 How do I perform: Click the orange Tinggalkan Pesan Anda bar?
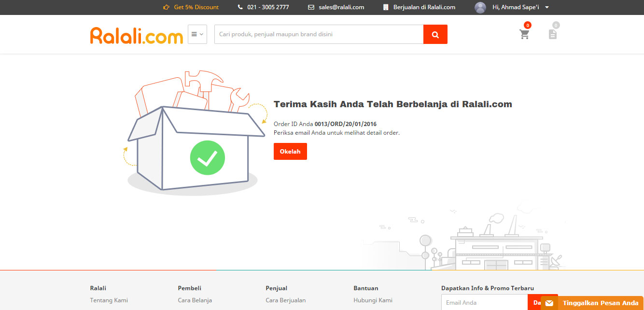pyautogui.click(x=600, y=302)
